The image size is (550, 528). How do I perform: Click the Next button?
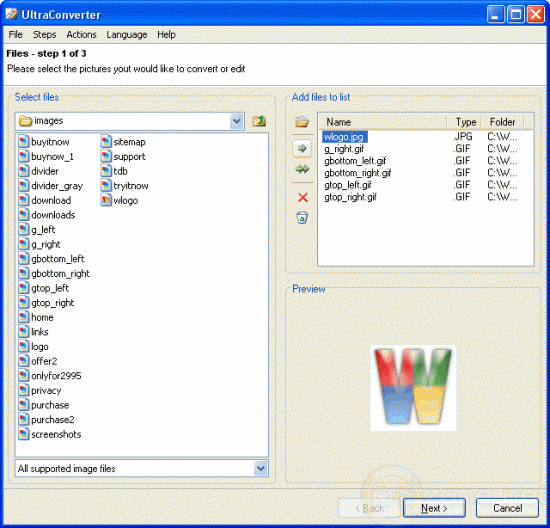point(434,508)
